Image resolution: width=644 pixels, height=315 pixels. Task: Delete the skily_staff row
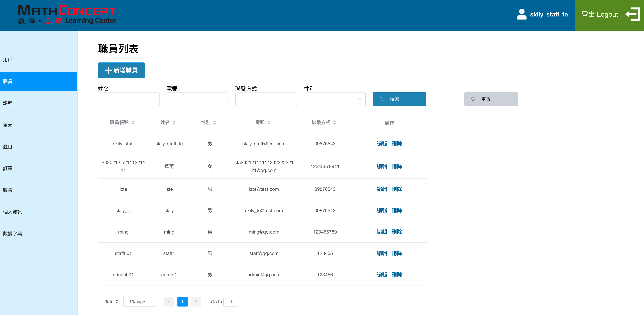pyautogui.click(x=397, y=144)
